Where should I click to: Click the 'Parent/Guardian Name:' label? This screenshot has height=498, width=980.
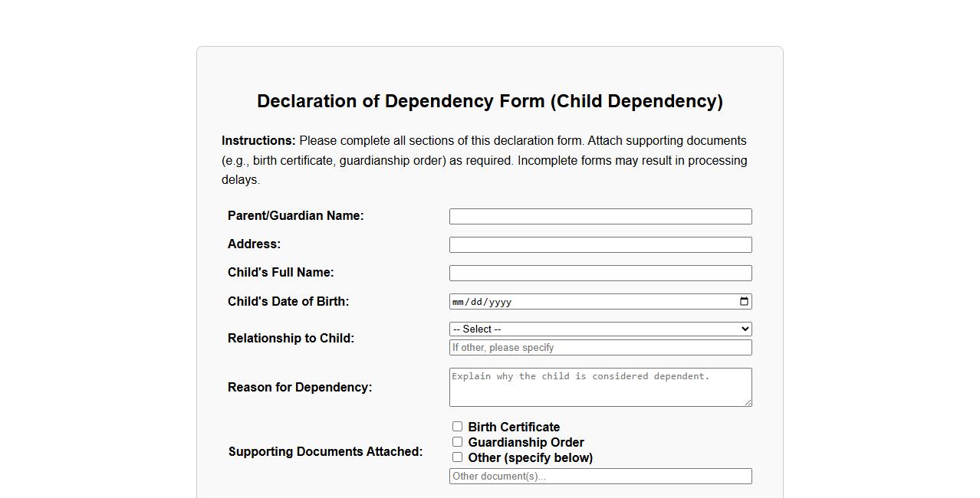295,215
